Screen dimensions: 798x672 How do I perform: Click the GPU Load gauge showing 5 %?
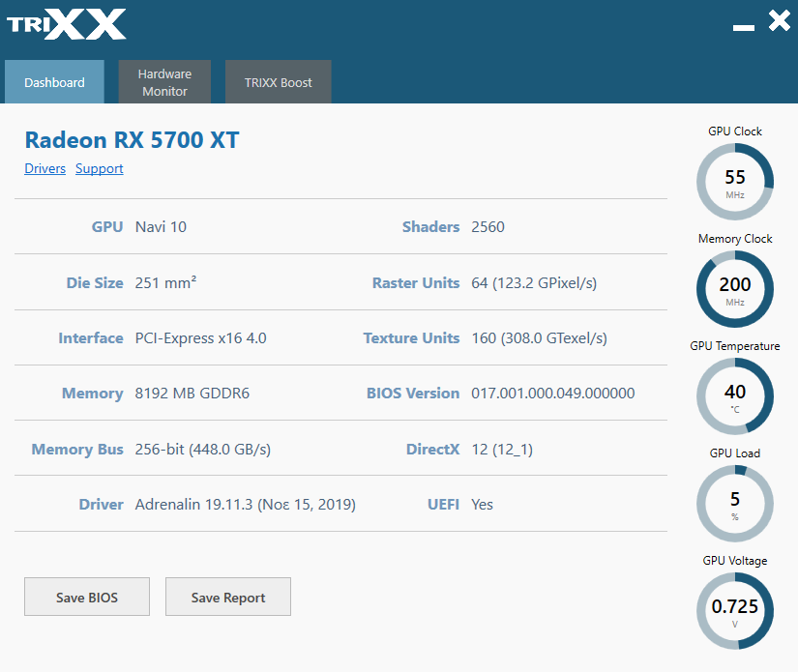tap(735, 504)
